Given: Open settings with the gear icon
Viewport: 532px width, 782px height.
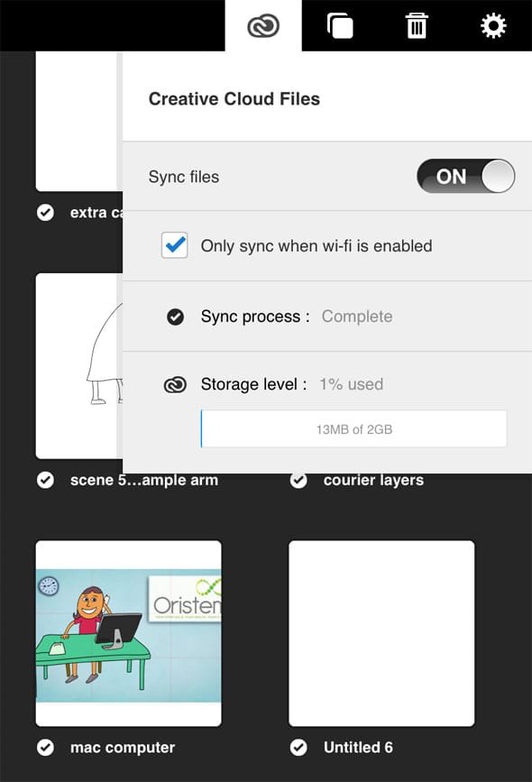Looking at the screenshot, I should (493, 25).
